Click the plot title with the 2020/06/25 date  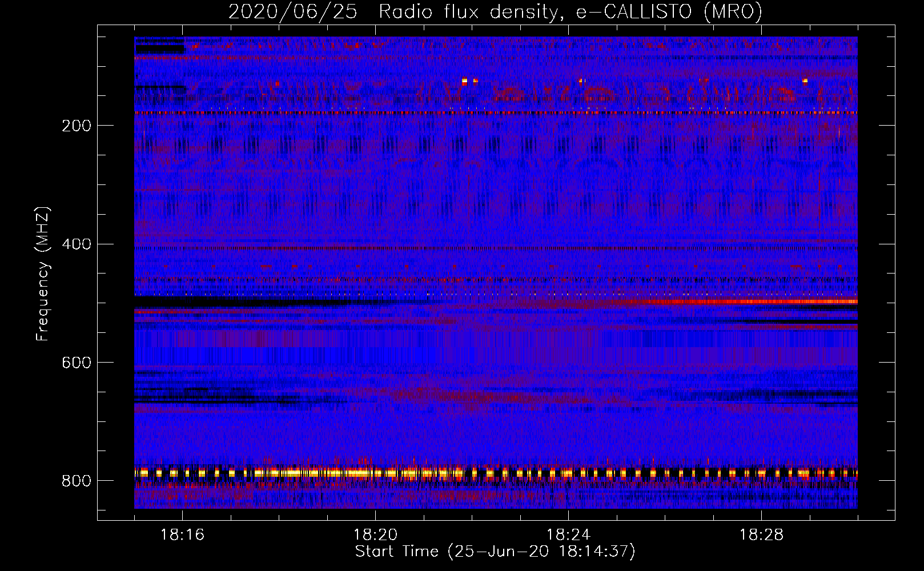pos(495,11)
